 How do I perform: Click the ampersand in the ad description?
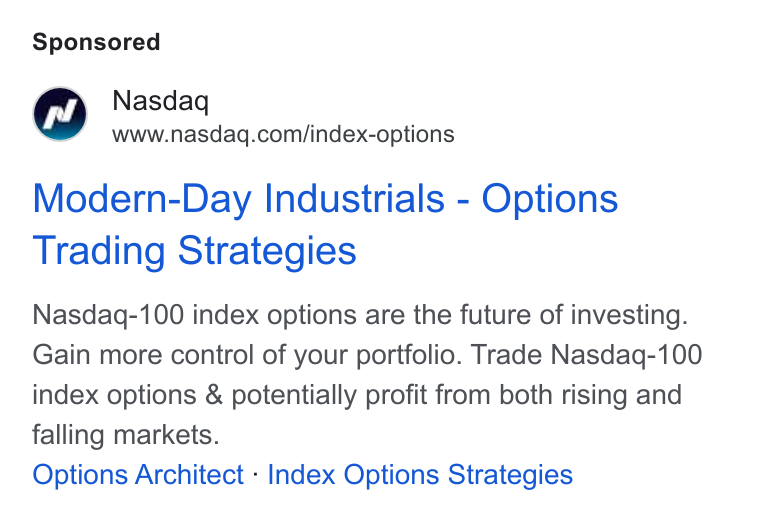213,395
